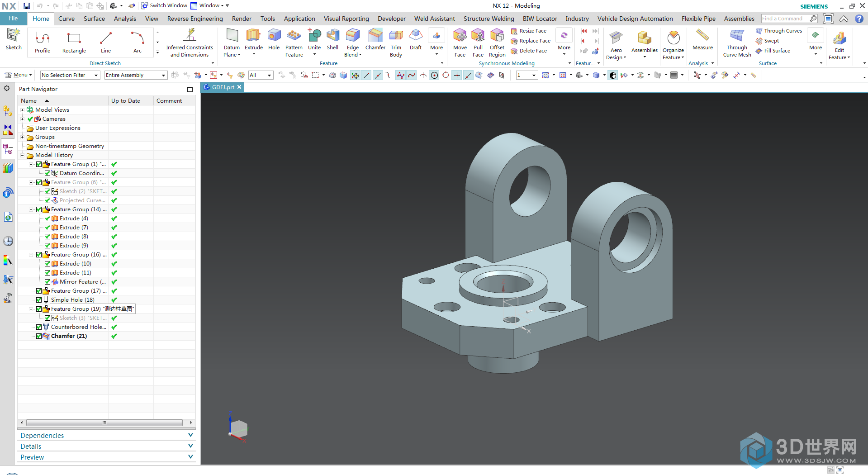Click the Unite boolean tool
This screenshot has height=475, width=868.
[x=314, y=39]
